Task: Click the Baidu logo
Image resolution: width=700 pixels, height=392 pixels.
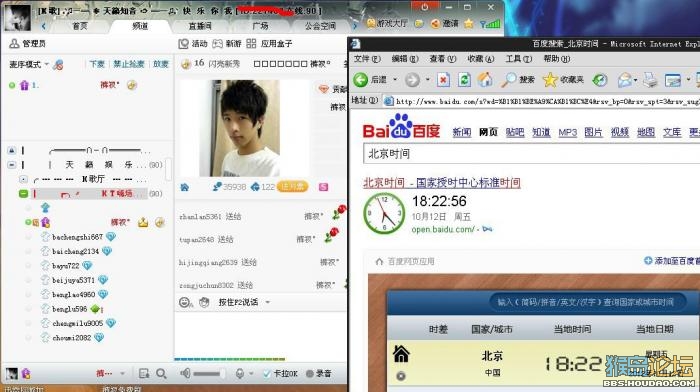Action: [x=401, y=127]
